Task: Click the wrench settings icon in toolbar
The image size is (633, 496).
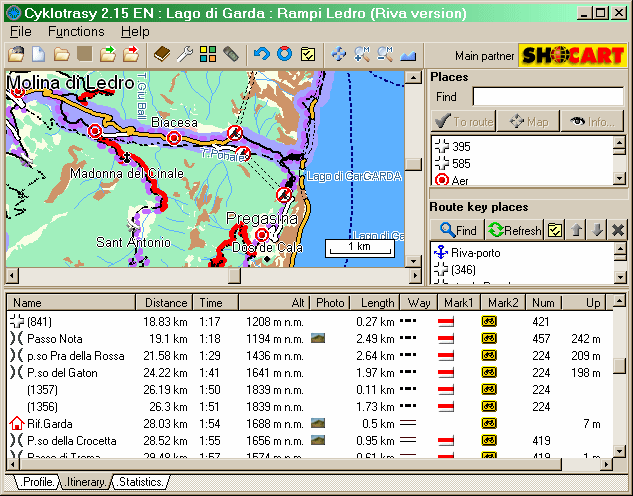Action: coord(185,54)
